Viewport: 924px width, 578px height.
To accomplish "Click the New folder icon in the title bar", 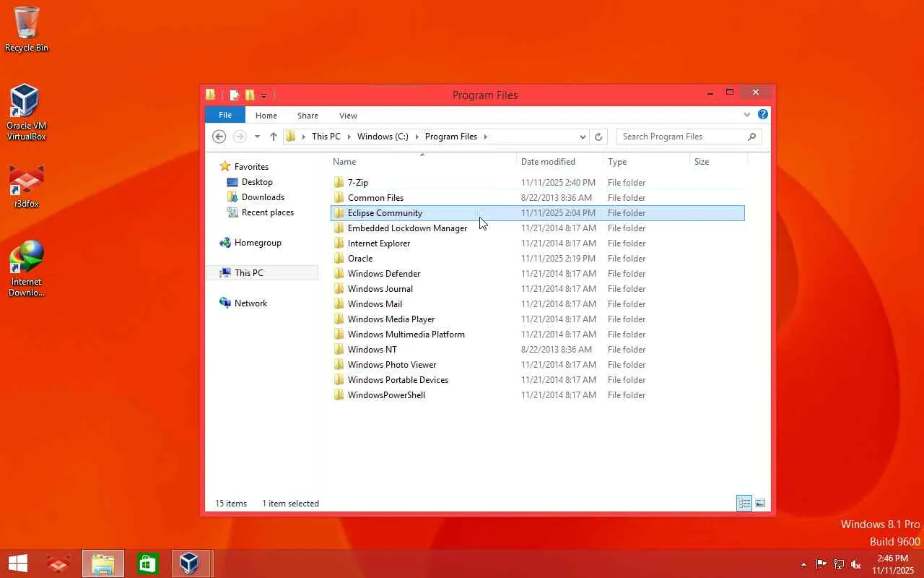I will pos(250,95).
